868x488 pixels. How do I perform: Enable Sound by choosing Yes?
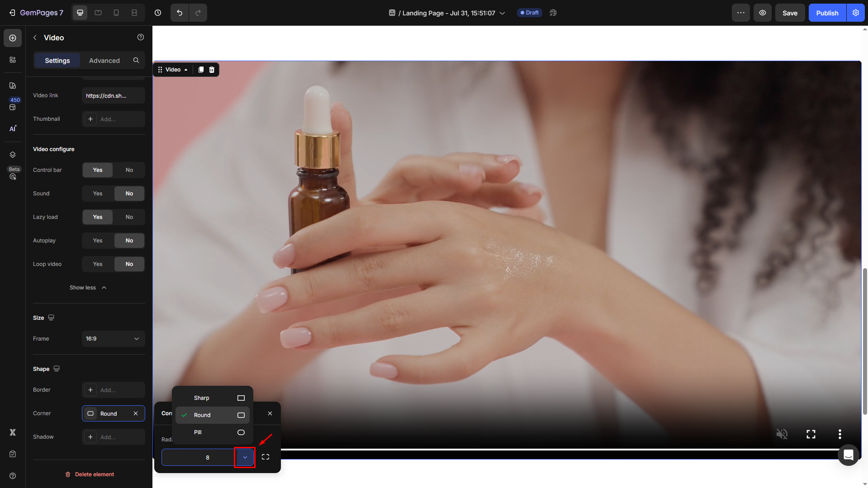(x=98, y=194)
